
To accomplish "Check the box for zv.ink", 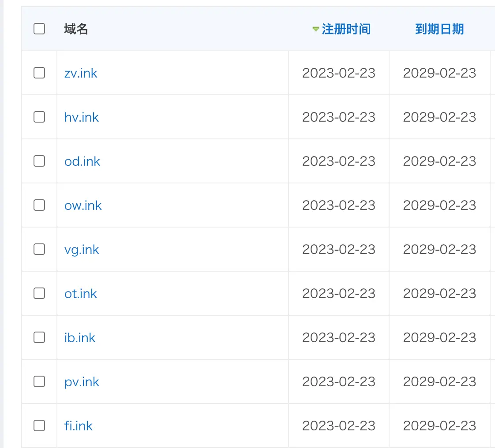I will pyautogui.click(x=39, y=73).
